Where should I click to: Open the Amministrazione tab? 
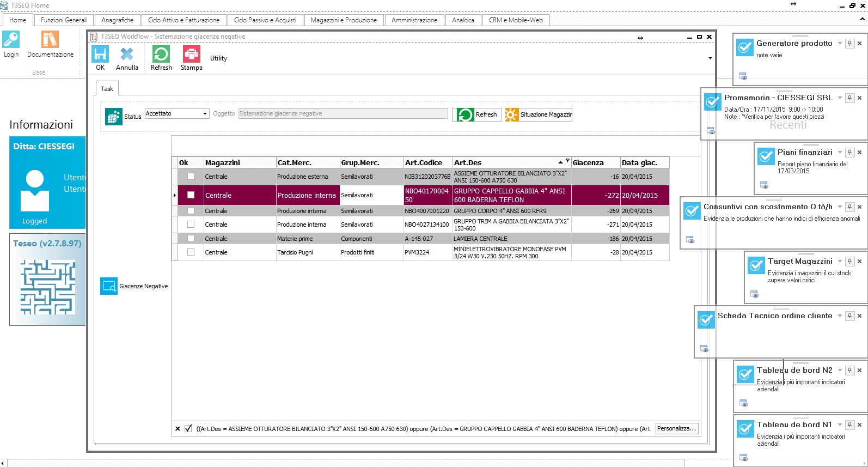coord(414,20)
